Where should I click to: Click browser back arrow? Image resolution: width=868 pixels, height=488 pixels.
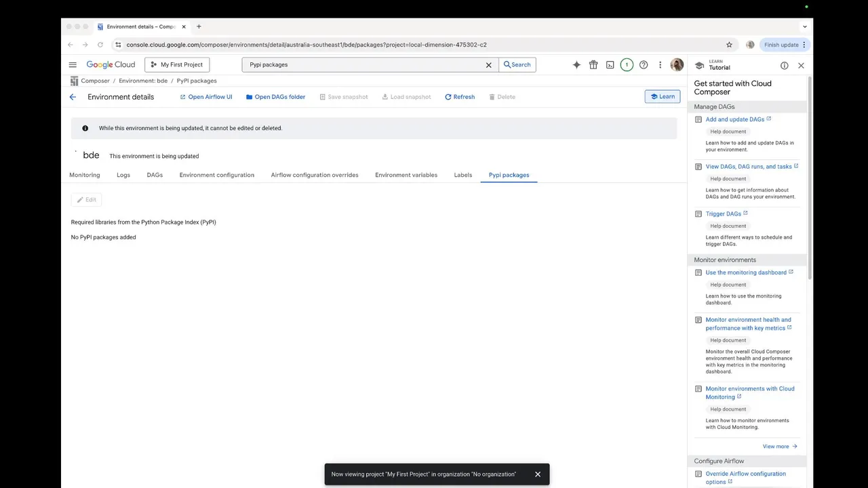tap(71, 45)
